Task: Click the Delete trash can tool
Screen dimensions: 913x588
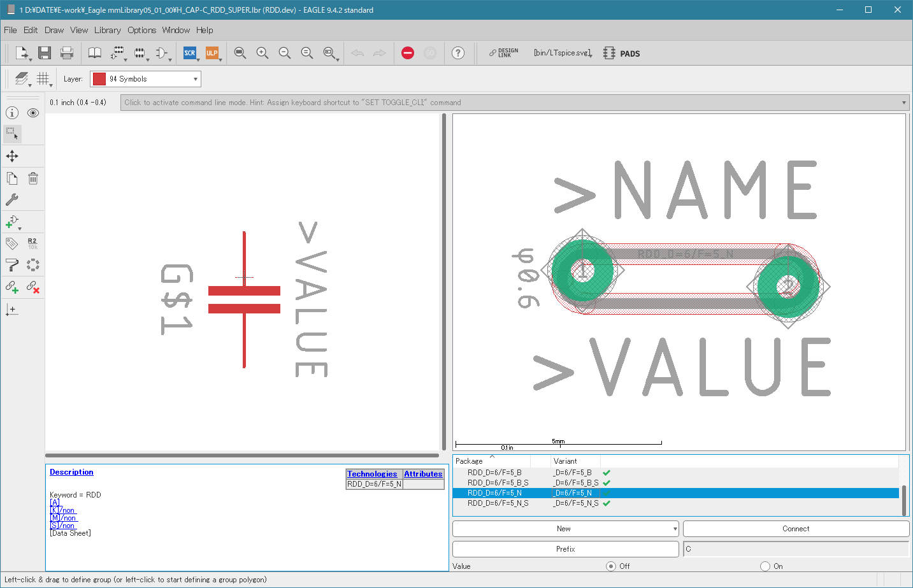Action: (x=33, y=179)
